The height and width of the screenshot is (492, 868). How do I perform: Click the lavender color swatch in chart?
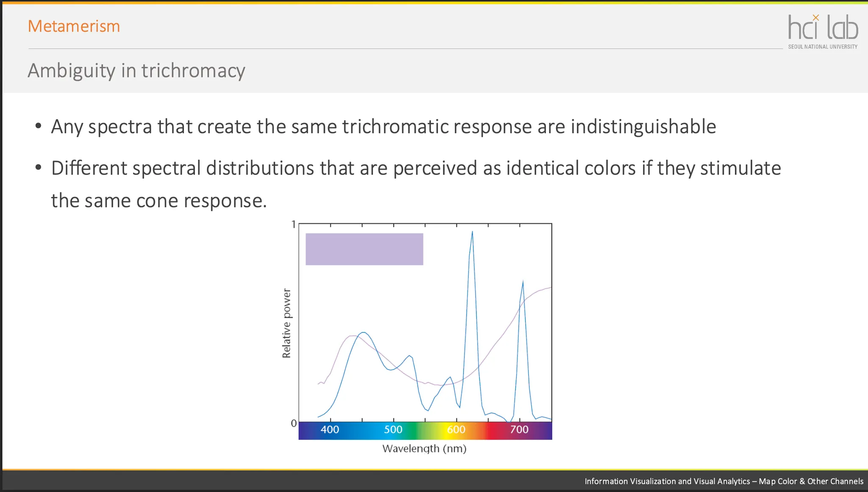point(364,249)
